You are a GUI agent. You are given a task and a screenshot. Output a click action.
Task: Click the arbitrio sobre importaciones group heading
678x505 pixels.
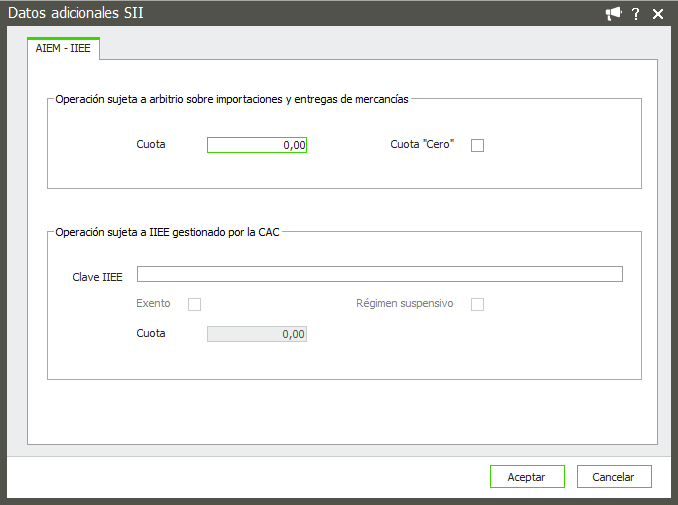point(232,99)
